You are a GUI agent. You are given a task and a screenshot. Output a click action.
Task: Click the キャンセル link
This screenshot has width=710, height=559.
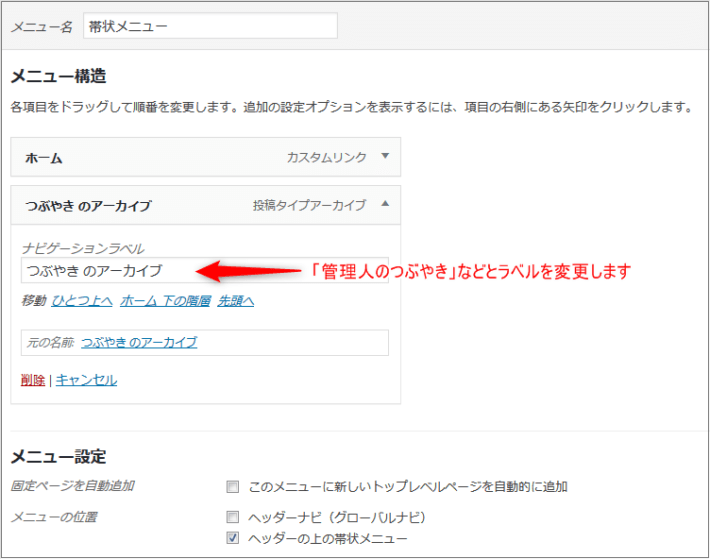point(86,380)
